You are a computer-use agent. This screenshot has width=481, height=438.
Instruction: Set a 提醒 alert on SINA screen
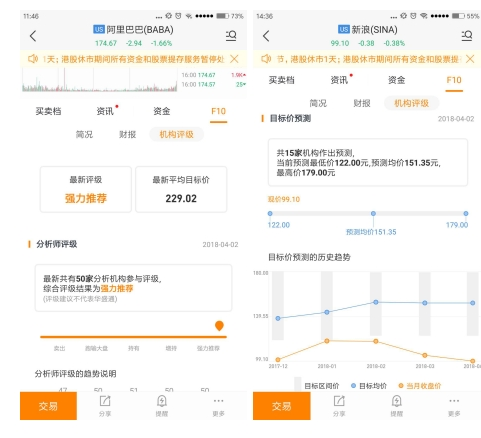tap(396, 406)
